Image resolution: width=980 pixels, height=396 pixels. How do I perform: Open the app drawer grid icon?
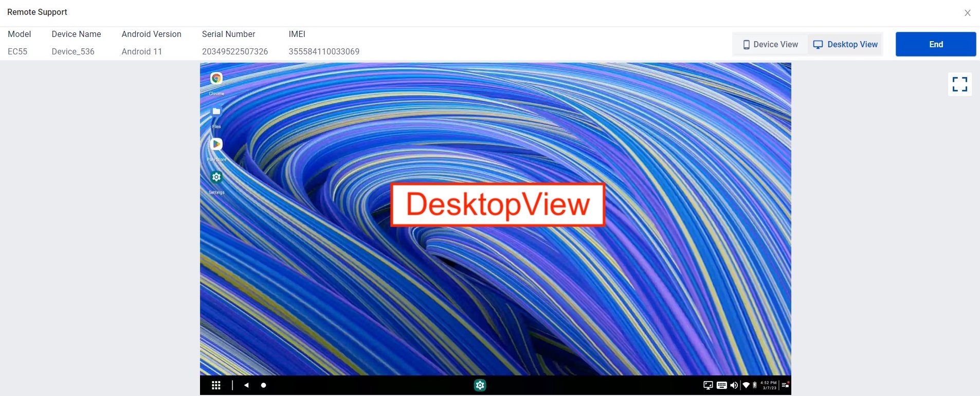click(216, 385)
